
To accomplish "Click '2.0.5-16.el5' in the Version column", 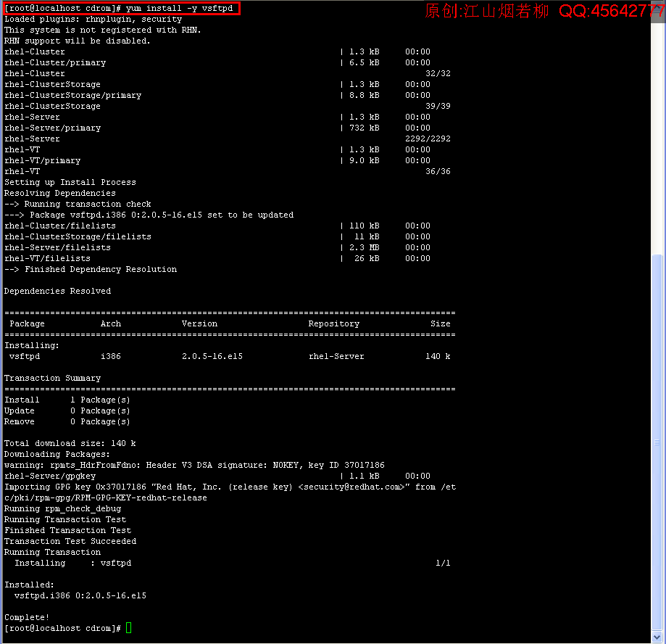I will [x=212, y=356].
